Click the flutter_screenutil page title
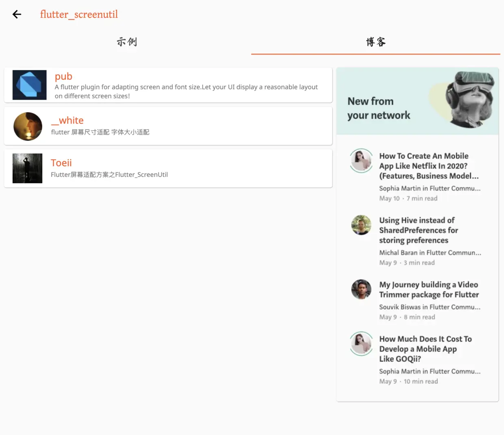This screenshot has height=435, width=504. (x=79, y=14)
